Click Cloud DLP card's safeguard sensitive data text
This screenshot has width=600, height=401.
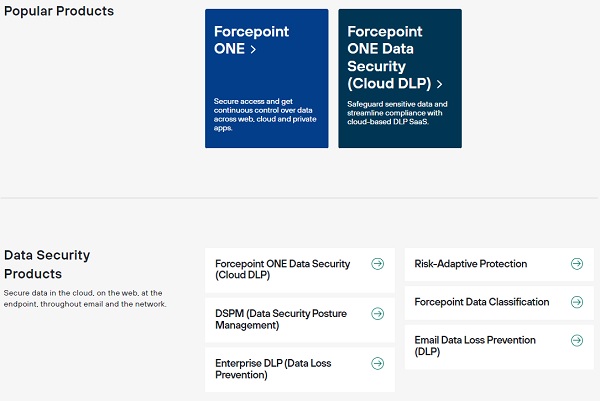[x=397, y=113]
